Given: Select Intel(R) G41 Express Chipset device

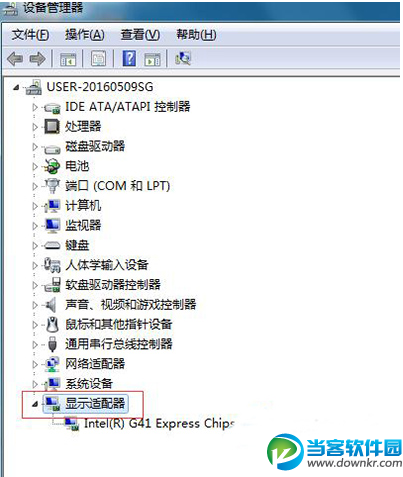Looking at the screenshot, I should (x=159, y=423).
